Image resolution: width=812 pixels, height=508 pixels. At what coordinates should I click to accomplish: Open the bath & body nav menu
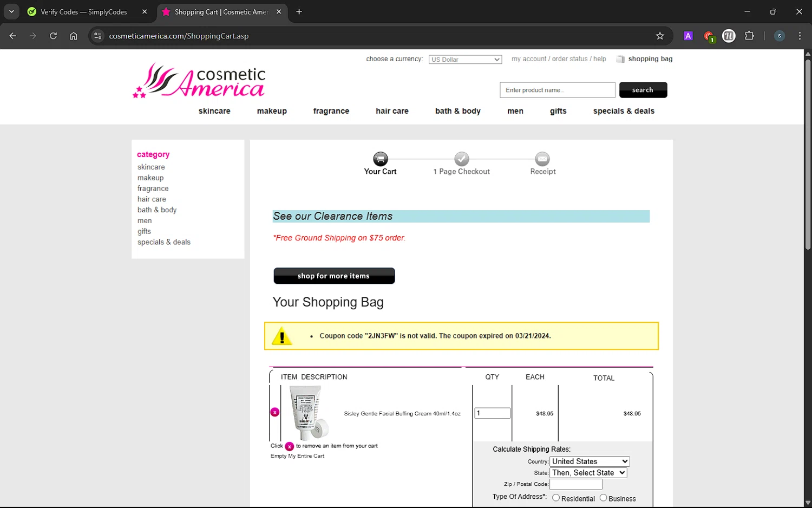pos(458,111)
